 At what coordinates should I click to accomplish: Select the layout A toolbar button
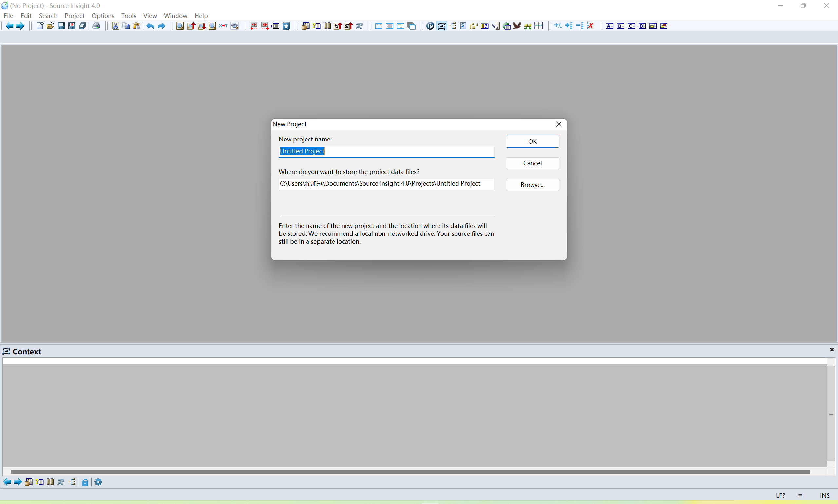click(610, 26)
